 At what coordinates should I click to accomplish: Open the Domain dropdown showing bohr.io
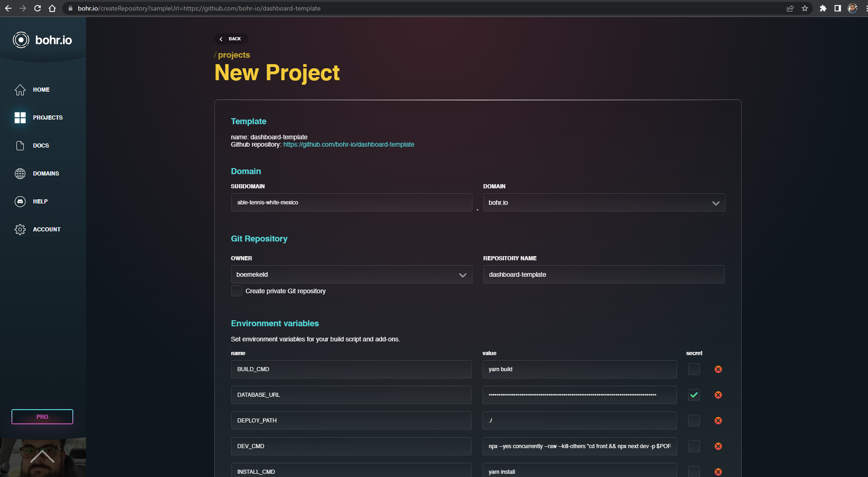point(604,203)
